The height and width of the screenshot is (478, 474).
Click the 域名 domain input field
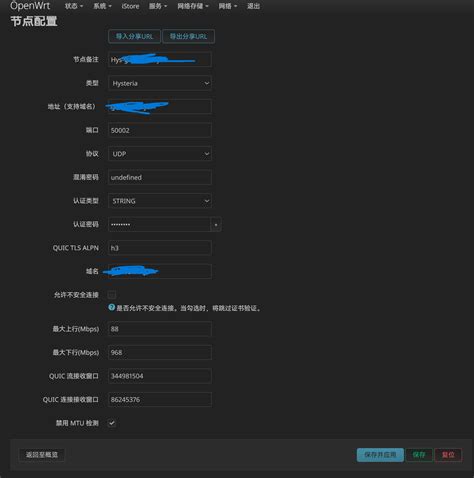pos(160,272)
